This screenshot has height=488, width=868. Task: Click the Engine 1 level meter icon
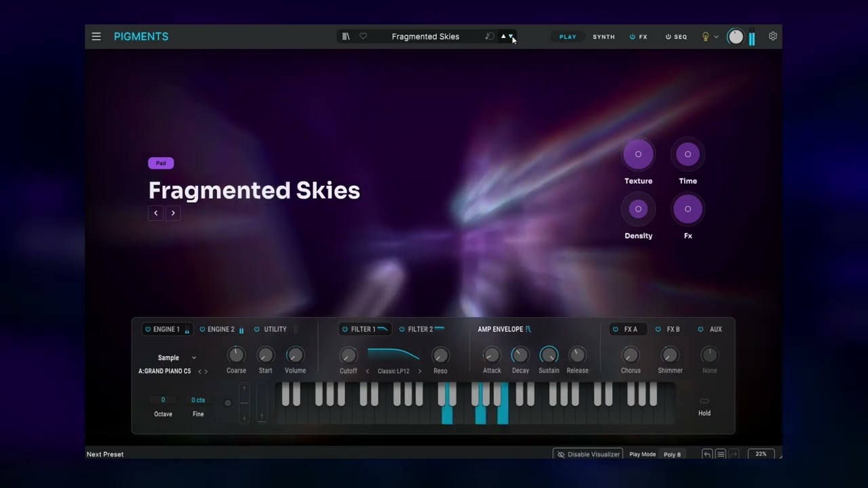coord(187,330)
